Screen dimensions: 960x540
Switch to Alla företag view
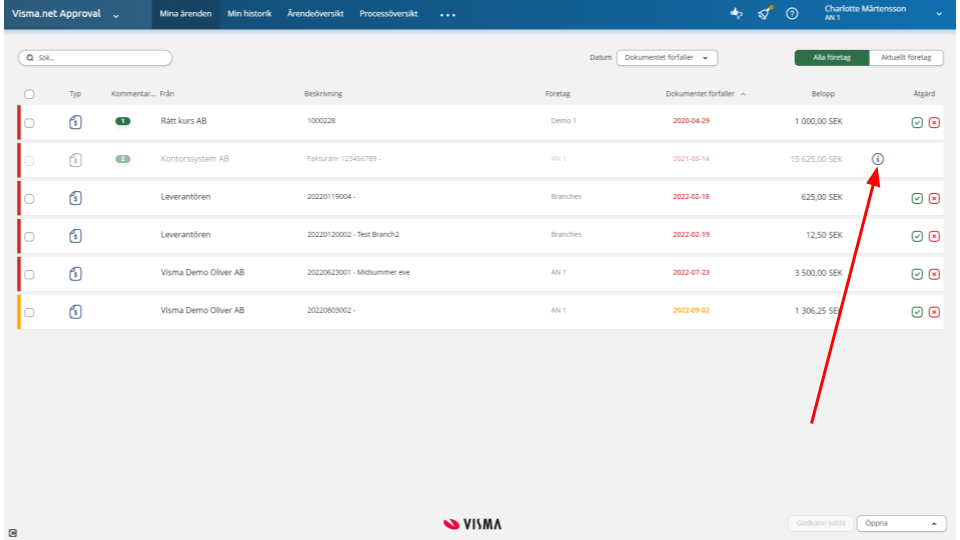pos(831,58)
